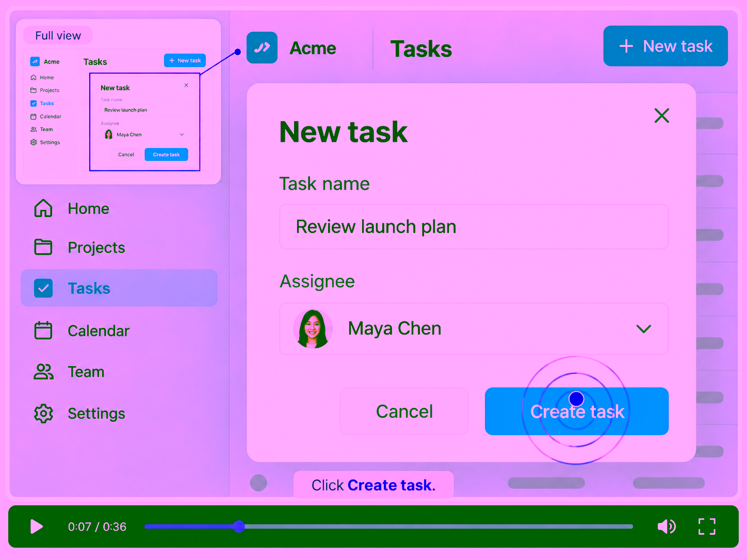The width and height of the screenshot is (747, 560).
Task: Close the New task dialog
Action: tap(662, 116)
